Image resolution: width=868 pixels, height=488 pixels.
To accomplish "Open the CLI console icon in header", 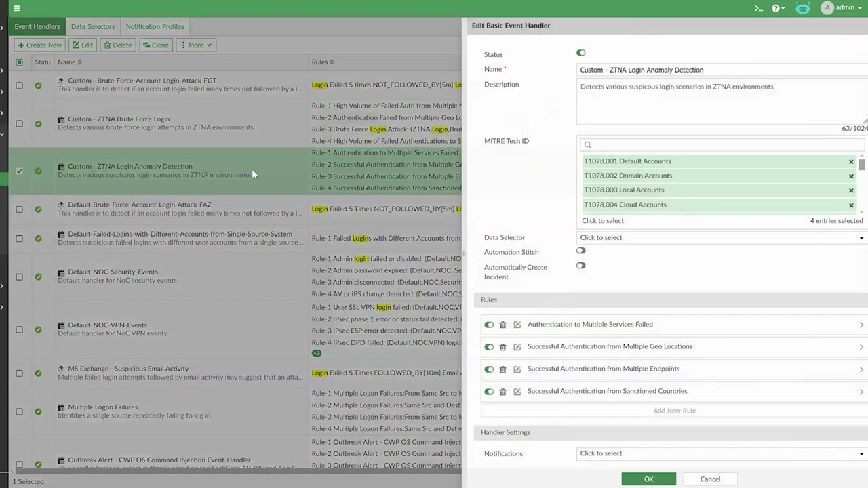I will pyautogui.click(x=759, y=8).
